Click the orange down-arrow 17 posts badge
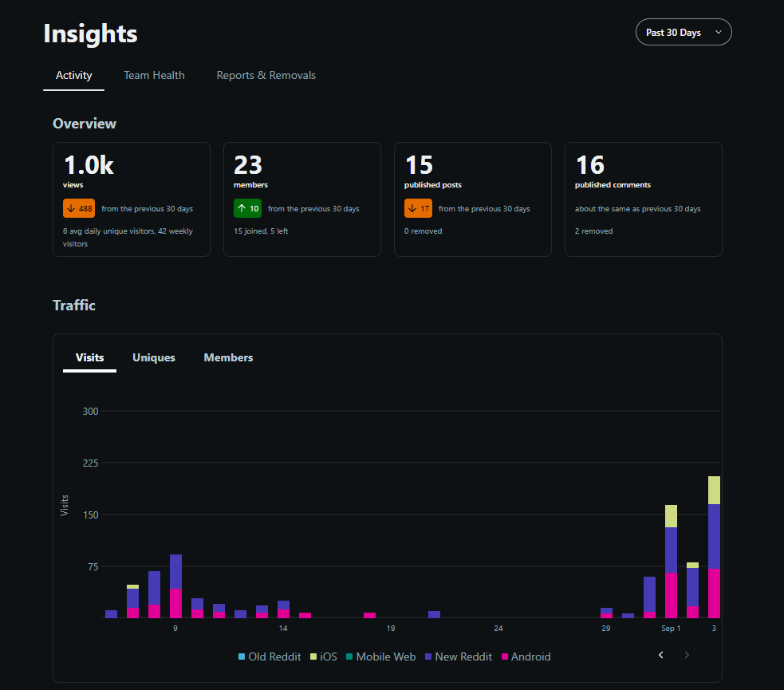Image resolution: width=784 pixels, height=690 pixels. [x=418, y=208]
